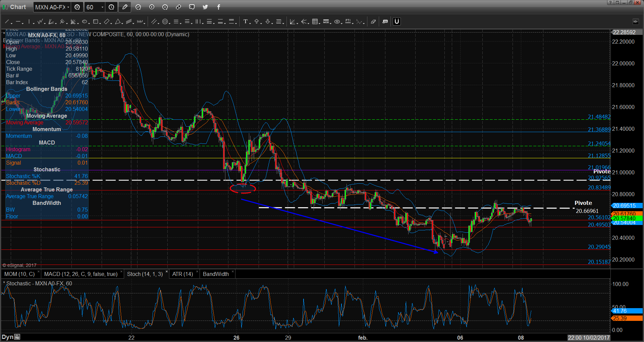
Task: Switch to the BandWidth tab
Action: pyautogui.click(x=216, y=274)
